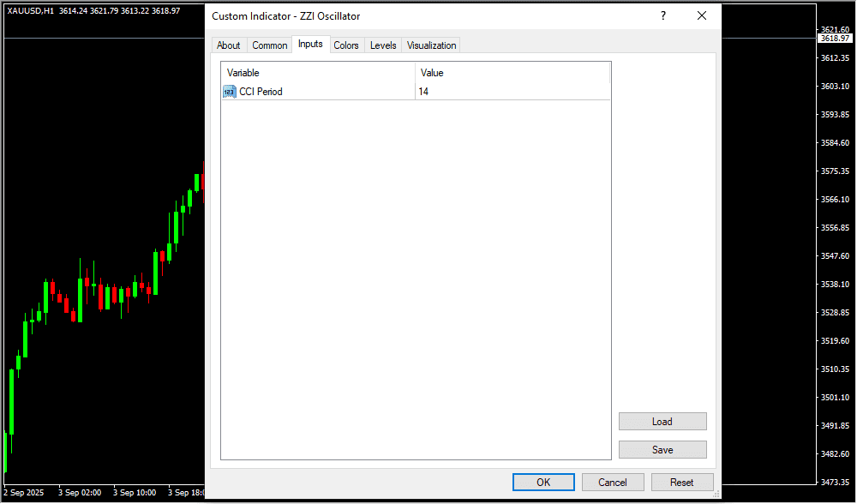Select the Inputs tab
857x504 pixels.
click(310, 45)
